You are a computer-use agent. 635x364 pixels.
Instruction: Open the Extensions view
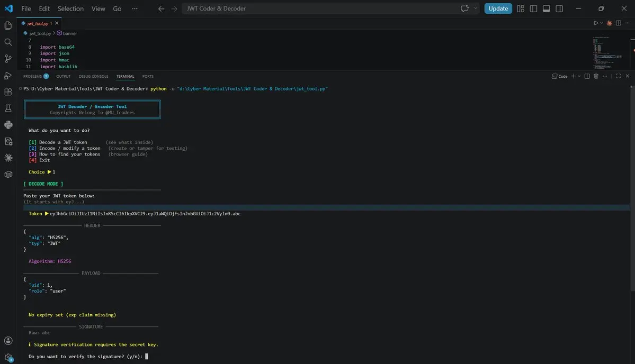(8, 92)
